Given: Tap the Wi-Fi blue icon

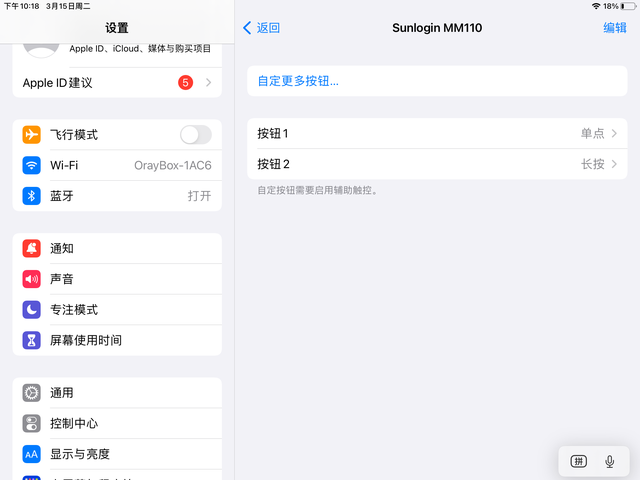Looking at the screenshot, I should [31, 165].
